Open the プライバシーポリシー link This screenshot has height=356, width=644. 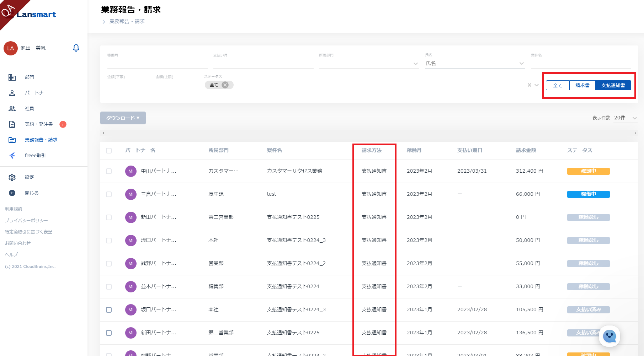click(x=26, y=221)
